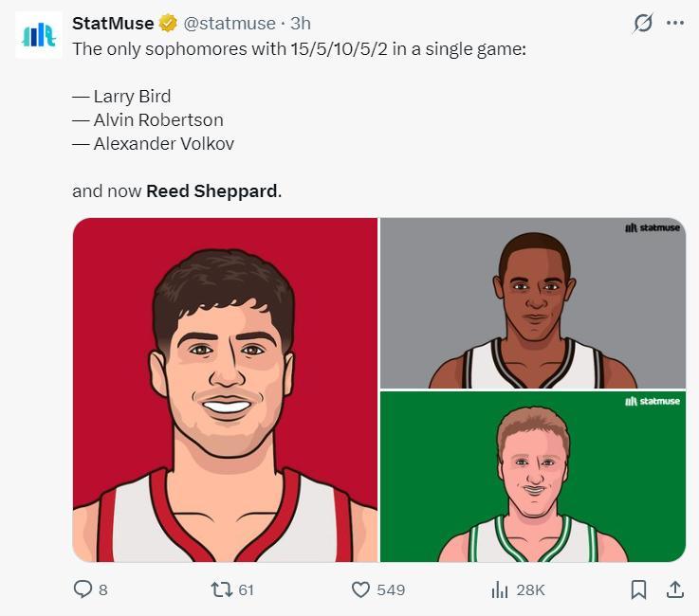Open the three-dot more options menu

[x=675, y=23]
